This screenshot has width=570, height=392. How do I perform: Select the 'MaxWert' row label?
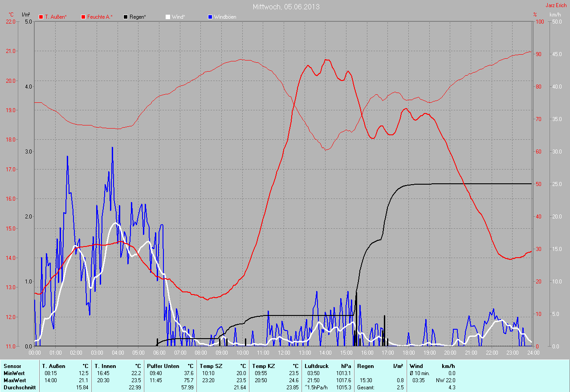coord(14,380)
